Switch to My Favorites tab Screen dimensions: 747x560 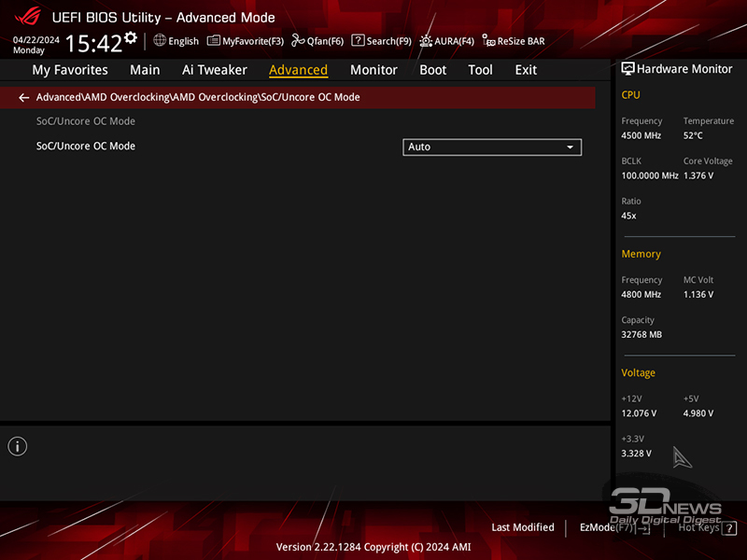point(70,70)
